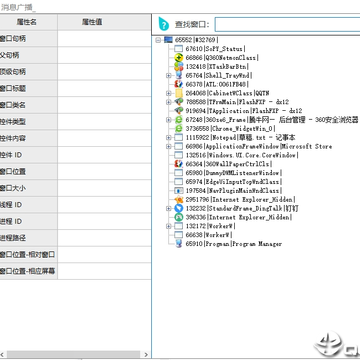Expand the 360se6_Frame browser node
360x360 pixels.
tap(169, 120)
